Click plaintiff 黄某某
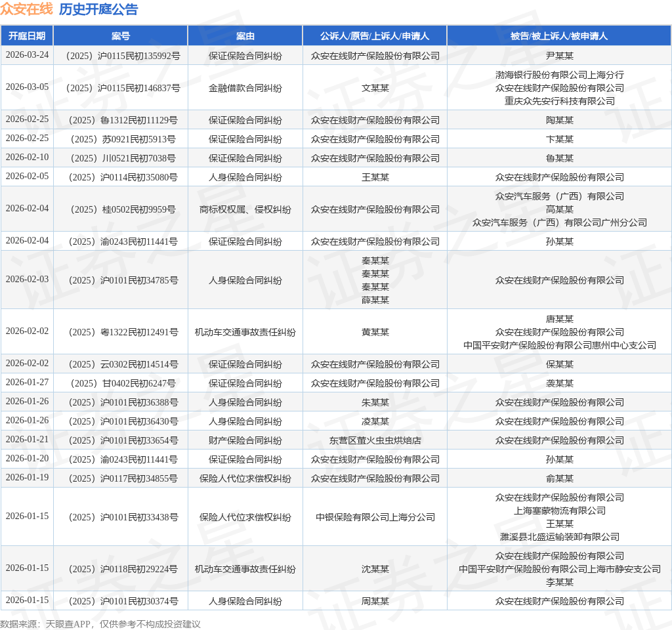The height and width of the screenshot is (630, 672). 375,331
